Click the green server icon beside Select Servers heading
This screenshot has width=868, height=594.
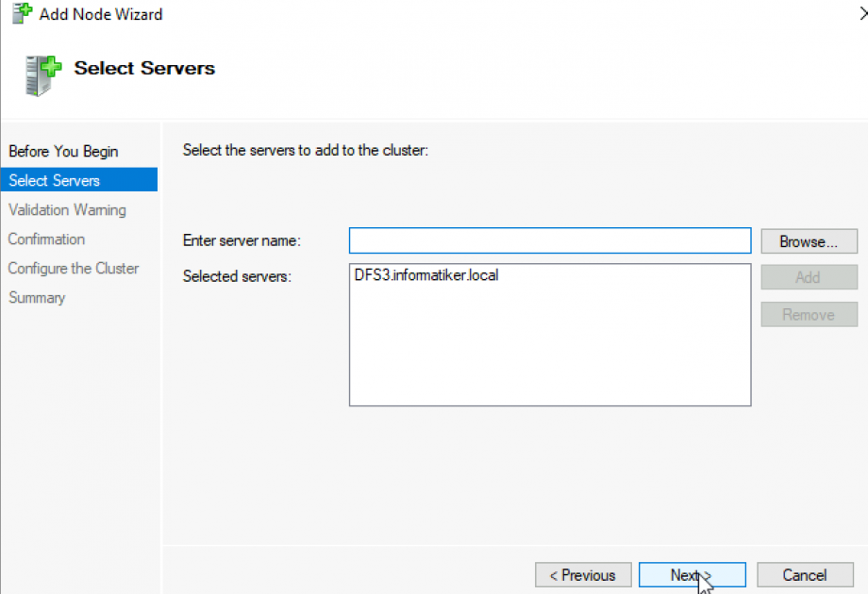(x=40, y=75)
